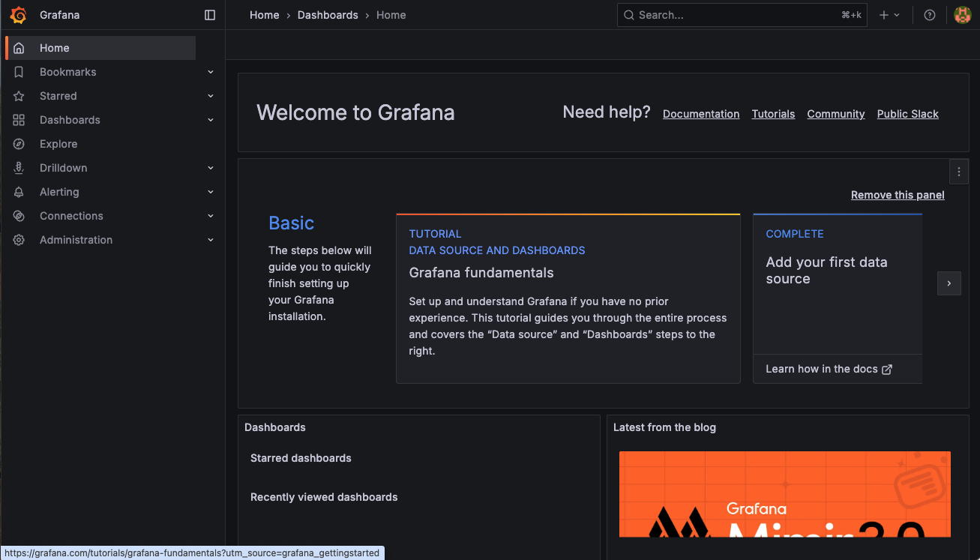Open Explore from the sidebar
Viewport: 980px width, 560px height.
pos(58,143)
